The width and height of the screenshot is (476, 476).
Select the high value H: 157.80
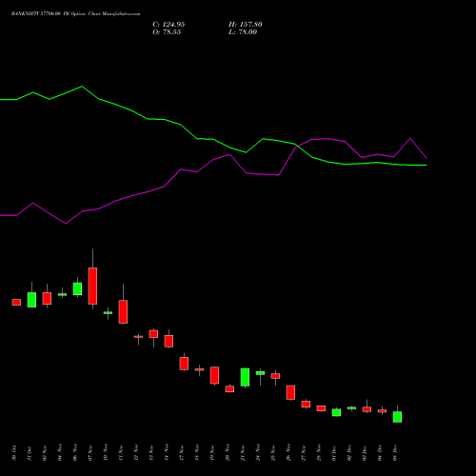[246, 25]
